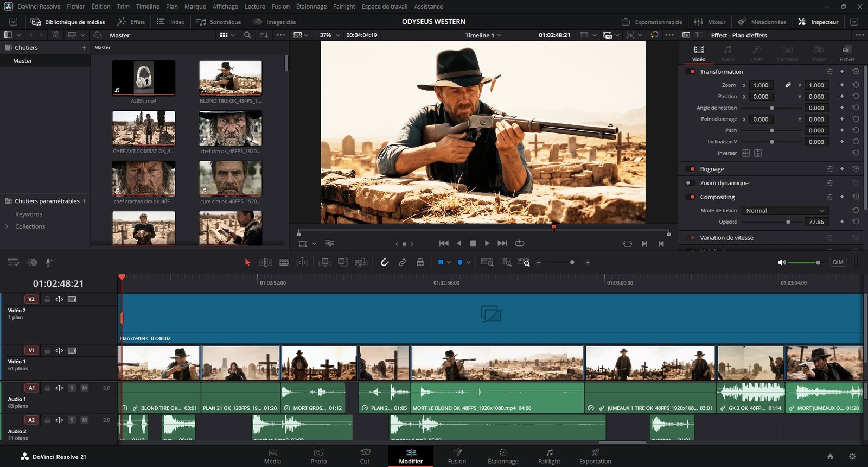The width and height of the screenshot is (868, 467).
Task: Open the Marque menu
Action: 195,7
